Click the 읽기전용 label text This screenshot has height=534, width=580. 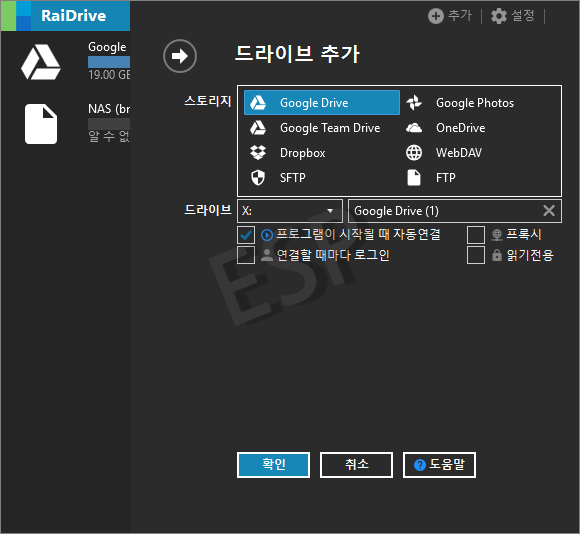click(x=530, y=255)
